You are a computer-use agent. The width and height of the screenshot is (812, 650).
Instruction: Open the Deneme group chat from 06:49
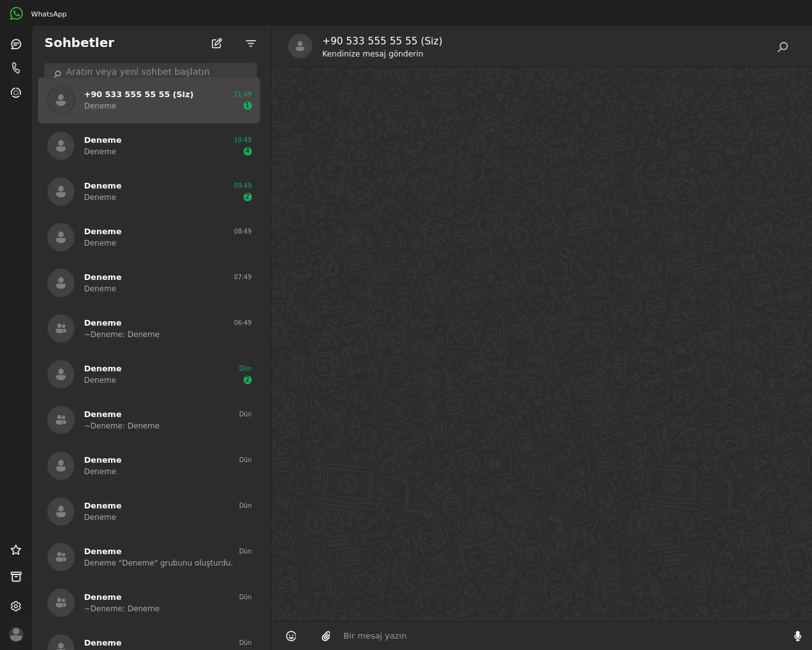point(149,329)
